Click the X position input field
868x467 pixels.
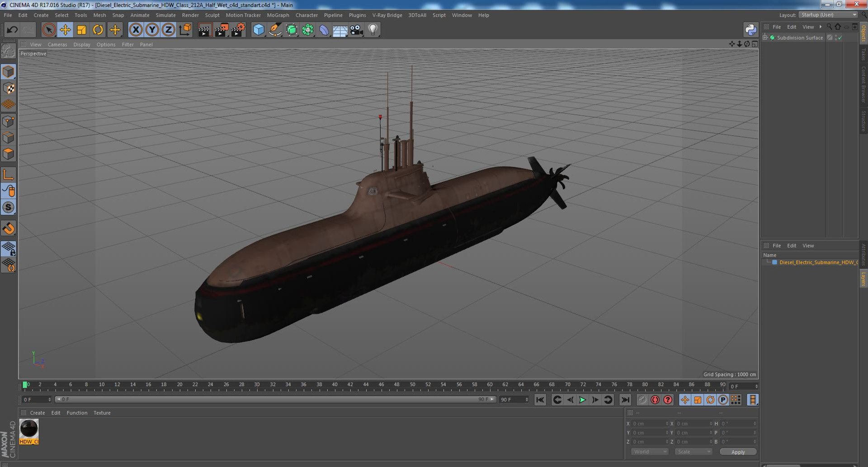coord(649,424)
